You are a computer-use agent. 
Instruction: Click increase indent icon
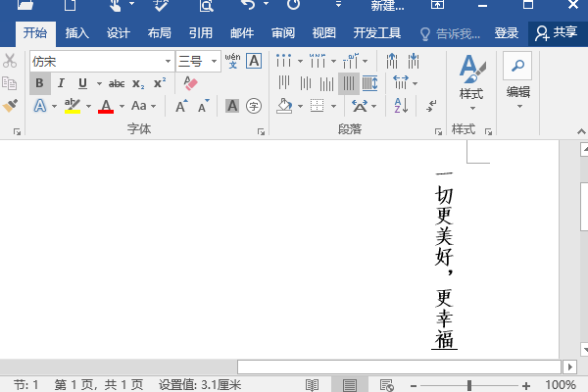click(x=414, y=61)
